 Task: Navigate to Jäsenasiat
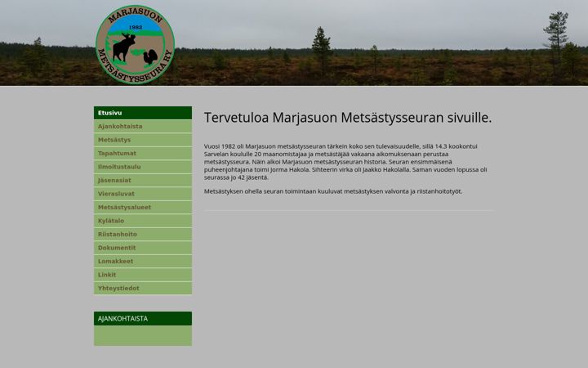coord(143,180)
